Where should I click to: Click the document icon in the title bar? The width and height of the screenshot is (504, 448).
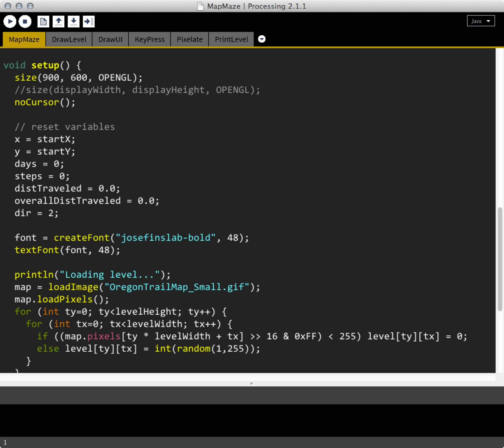coord(200,6)
